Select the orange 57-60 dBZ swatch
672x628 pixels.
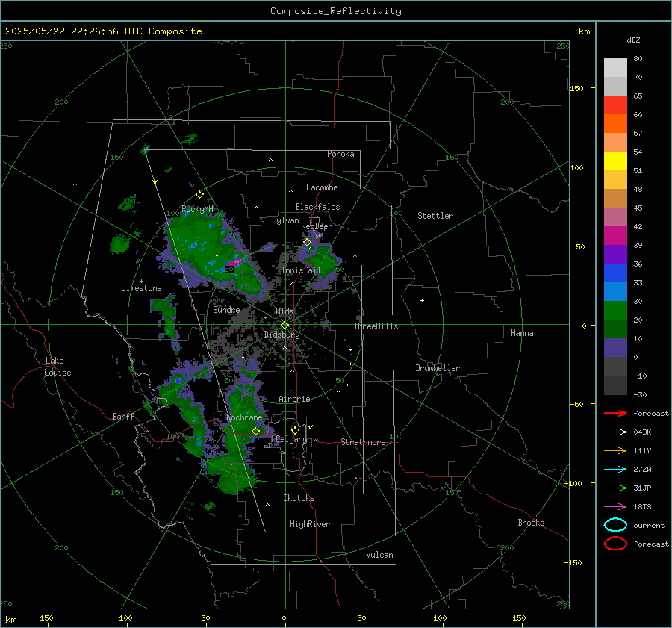(615, 123)
